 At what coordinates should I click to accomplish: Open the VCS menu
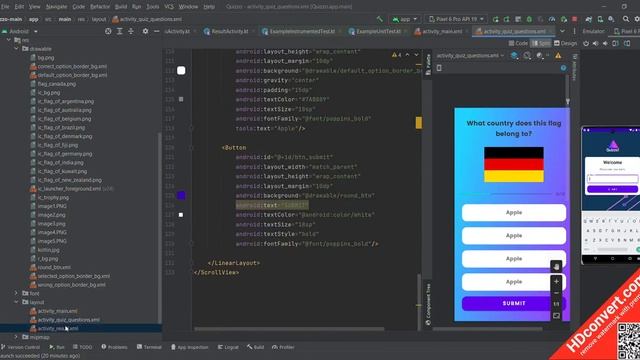pos(169,7)
